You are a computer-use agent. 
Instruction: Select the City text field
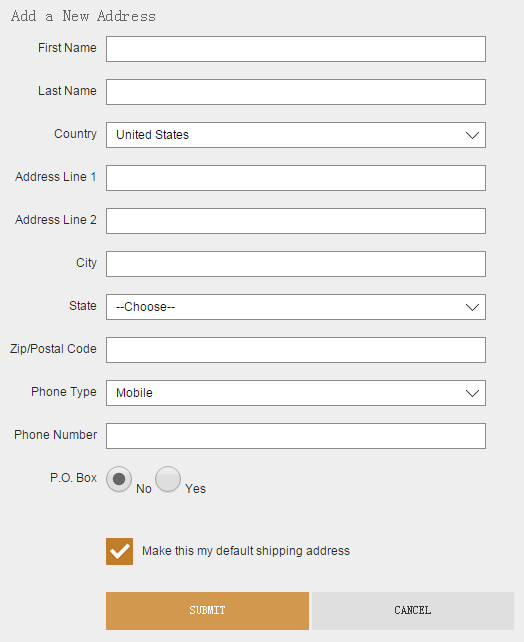(x=296, y=264)
